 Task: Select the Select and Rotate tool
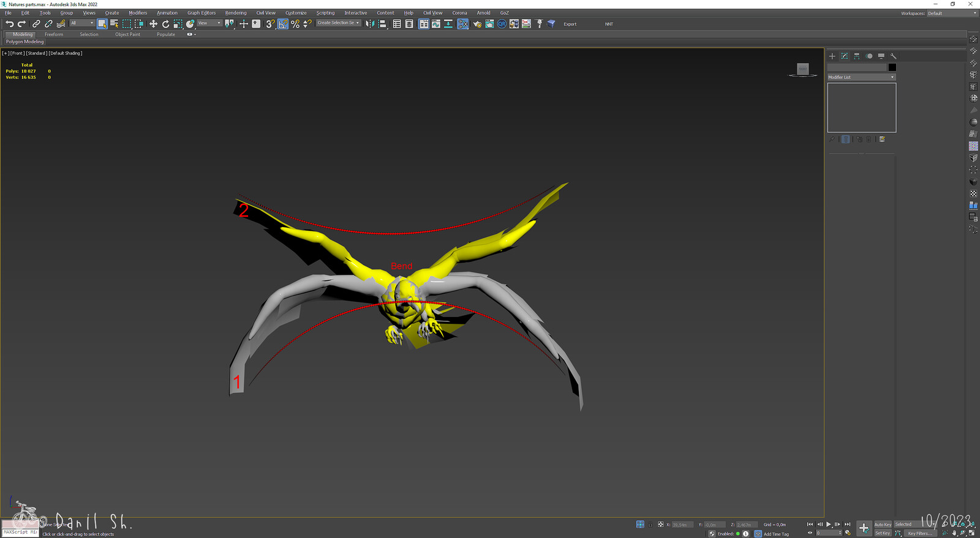click(165, 24)
